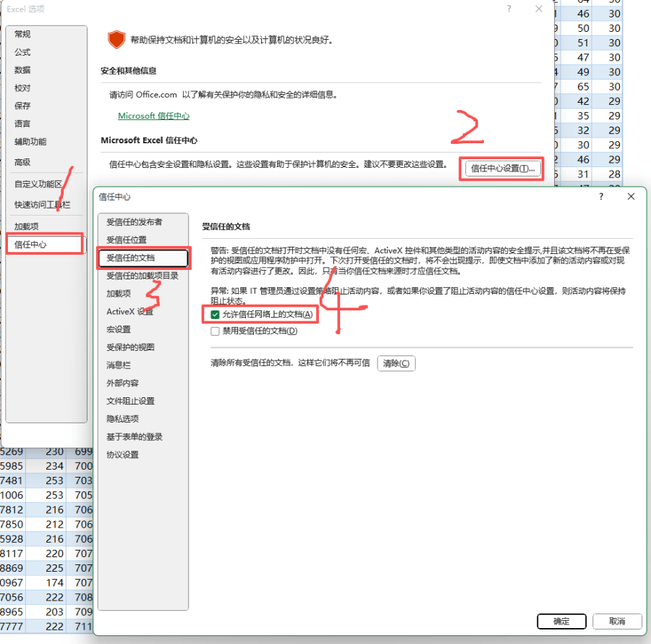The height and width of the screenshot is (644, 651).
Task: Open Macro Settings category
Action: [119, 329]
